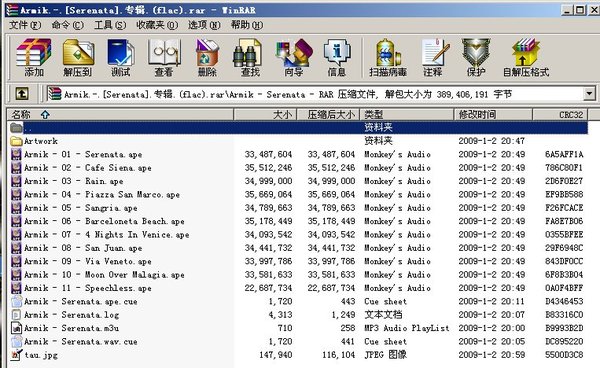This screenshot has width=600, height=368.
Task: Select Armik - 08 - San Juan.ape
Action: coord(83,248)
